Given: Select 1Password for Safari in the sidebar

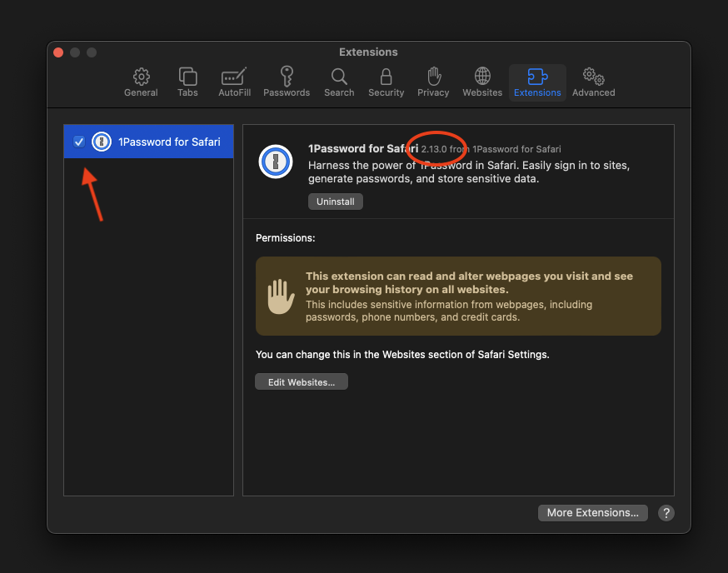Looking at the screenshot, I should (x=148, y=141).
